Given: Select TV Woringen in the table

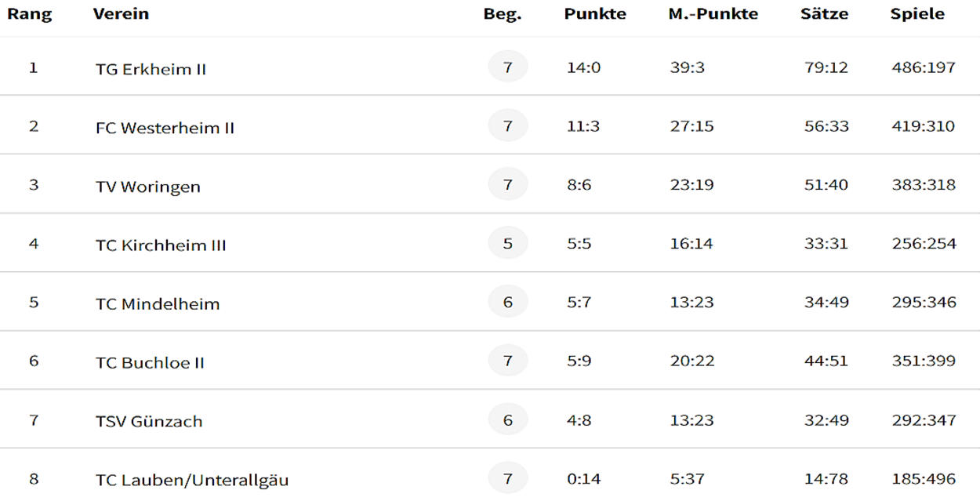Looking at the screenshot, I should click(148, 187).
